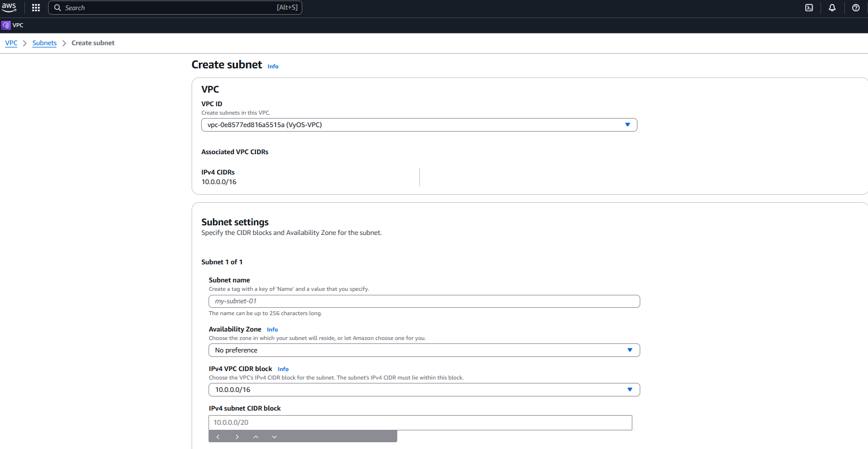Screen dimensions: 868x449
Task: Launch CloudShell from the top bar
Action: [x=809, y=7]
